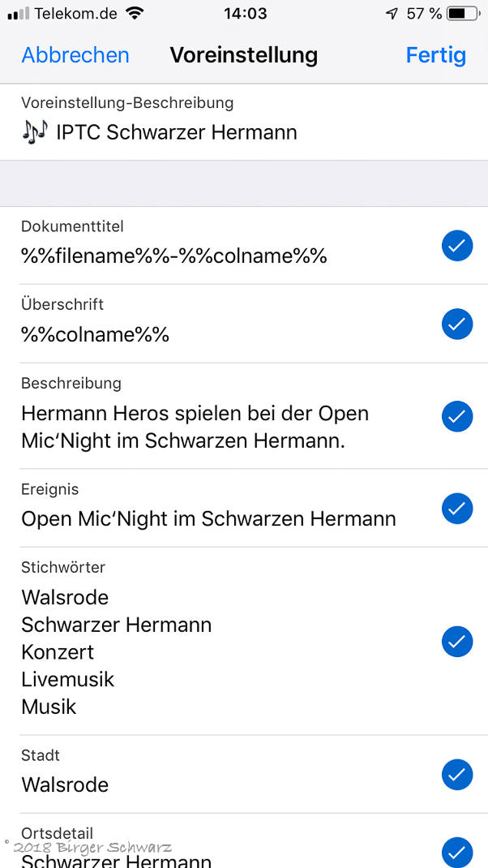Image resolution: width=488 pixels, height=868 pixels.
Task: Toggle the Ortsdetail checkmark
Action: pos(457,852)
